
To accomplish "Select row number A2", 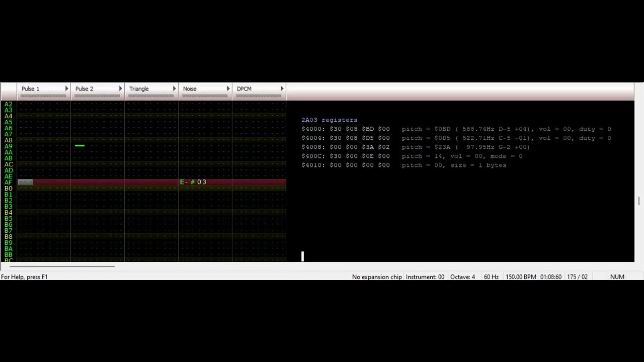I will (x=9, y=104).
